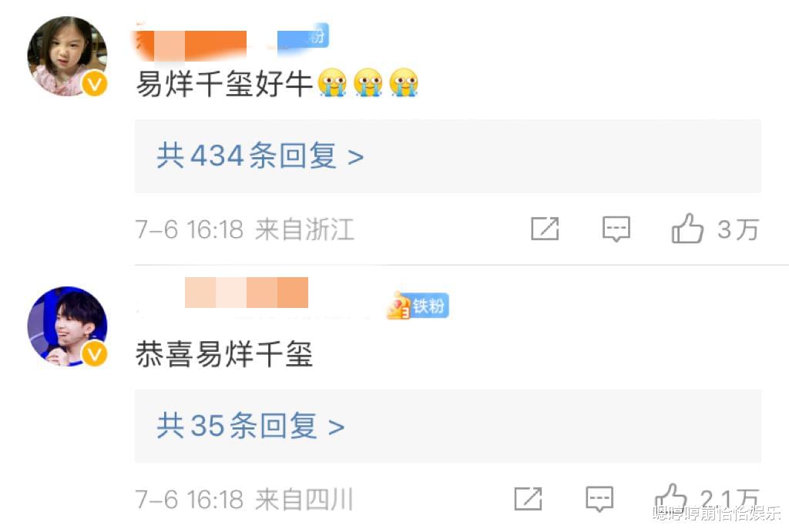Open reply icon on first comment

[x=616, y=229]
